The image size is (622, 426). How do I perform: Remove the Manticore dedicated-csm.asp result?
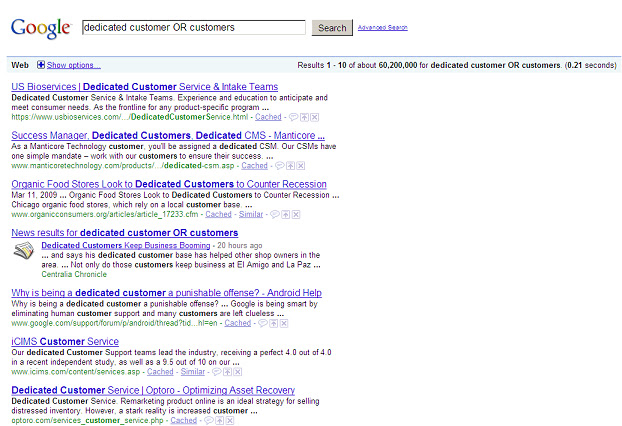point(301,166)
